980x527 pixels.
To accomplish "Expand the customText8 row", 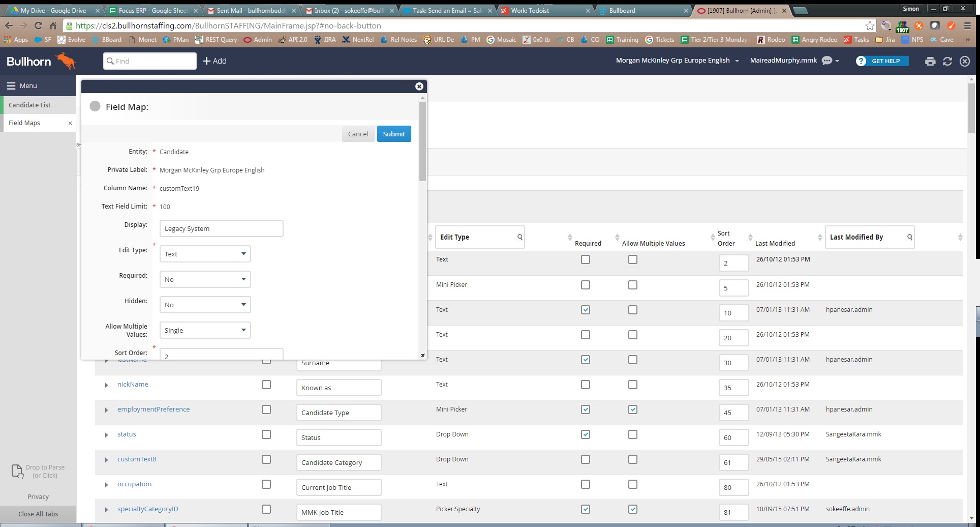I will click(x=106, y=460).
